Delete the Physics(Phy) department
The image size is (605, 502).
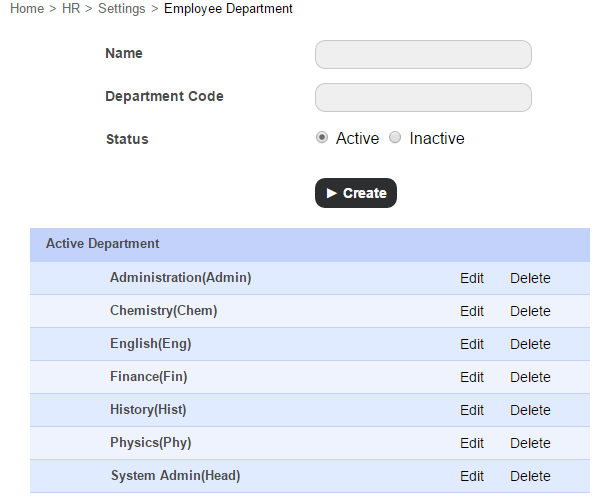point(530,443)
